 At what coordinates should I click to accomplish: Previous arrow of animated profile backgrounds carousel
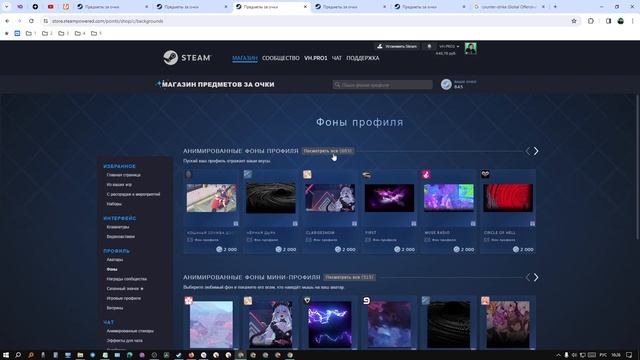(x=528, y=151)
